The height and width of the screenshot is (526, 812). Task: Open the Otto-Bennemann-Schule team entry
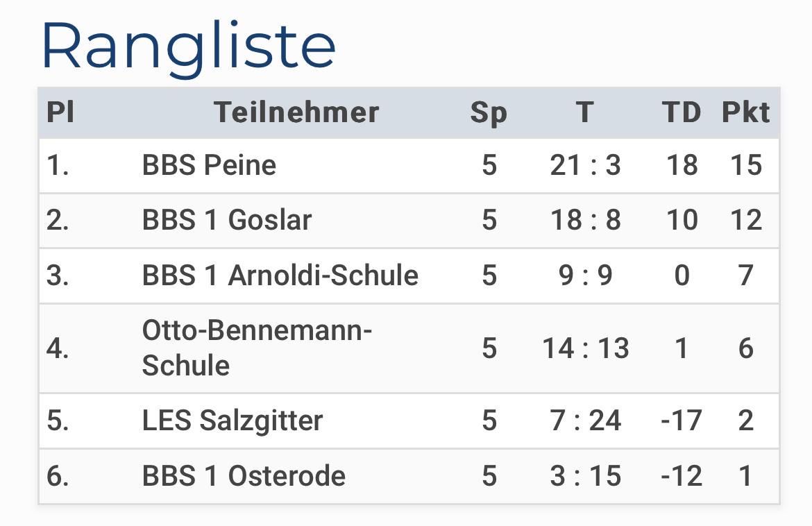pos(257,348)
